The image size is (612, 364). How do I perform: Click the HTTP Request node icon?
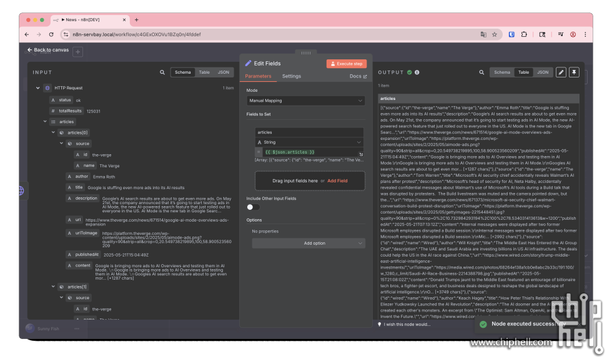pos(47,88)
